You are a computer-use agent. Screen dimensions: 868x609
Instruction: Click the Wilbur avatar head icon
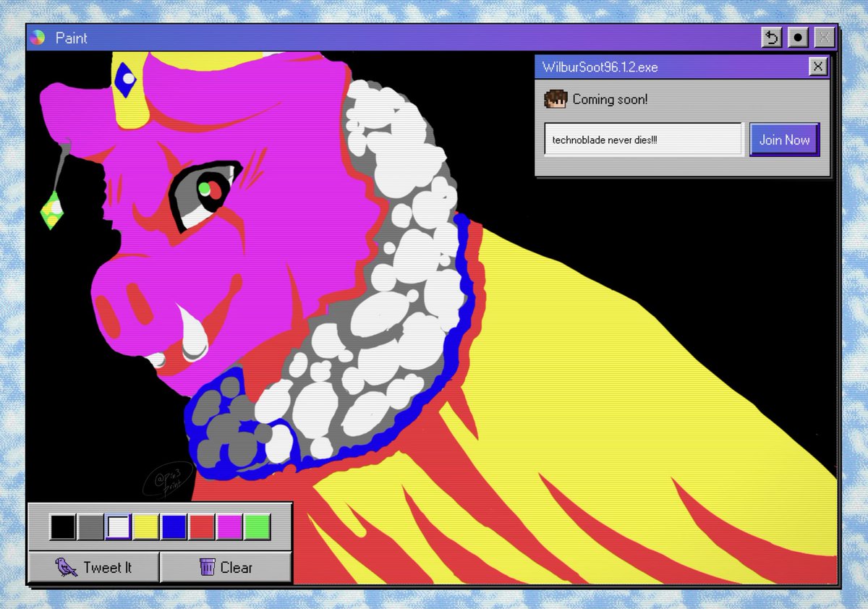[x=556, y=99]
